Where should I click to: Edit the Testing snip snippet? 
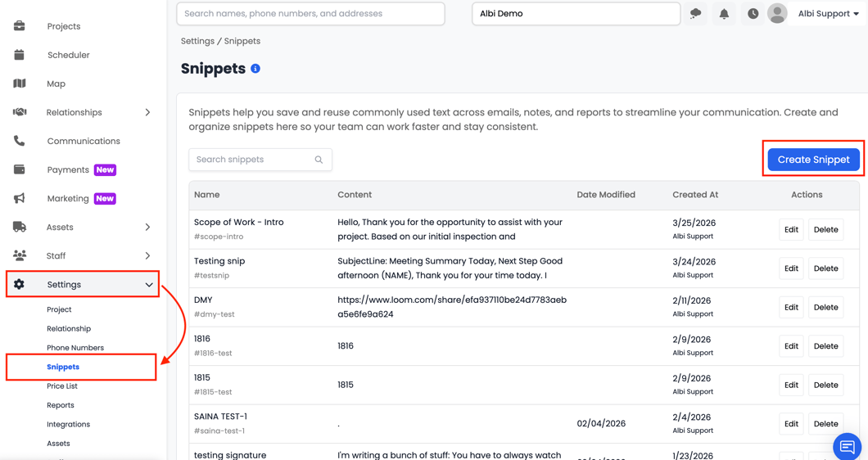click(x=791, y=268)
